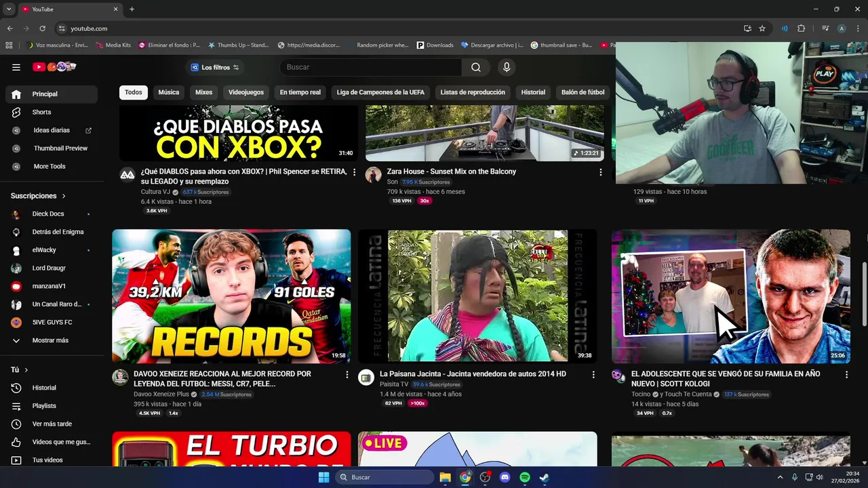868x488 pixels.
Task: Open the Dieck Docs subscription
Action: click(x=51, y=214)
